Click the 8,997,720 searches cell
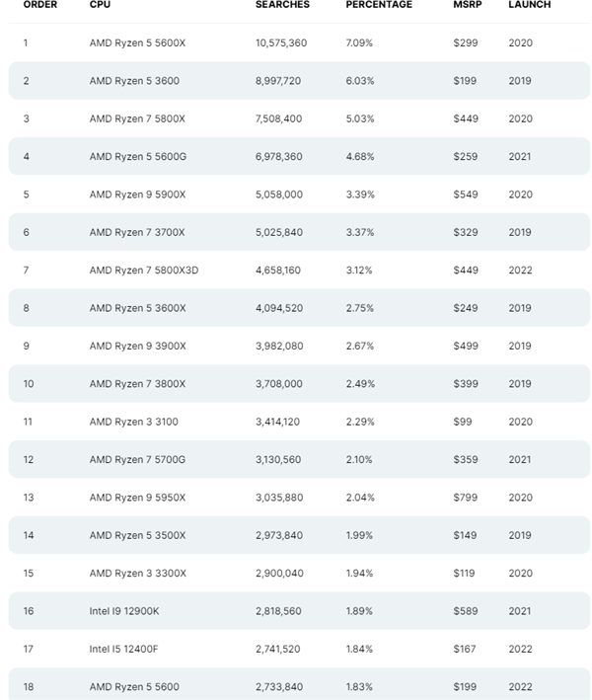The height and width of the screenshot is (700, 592). click(279, 81)
